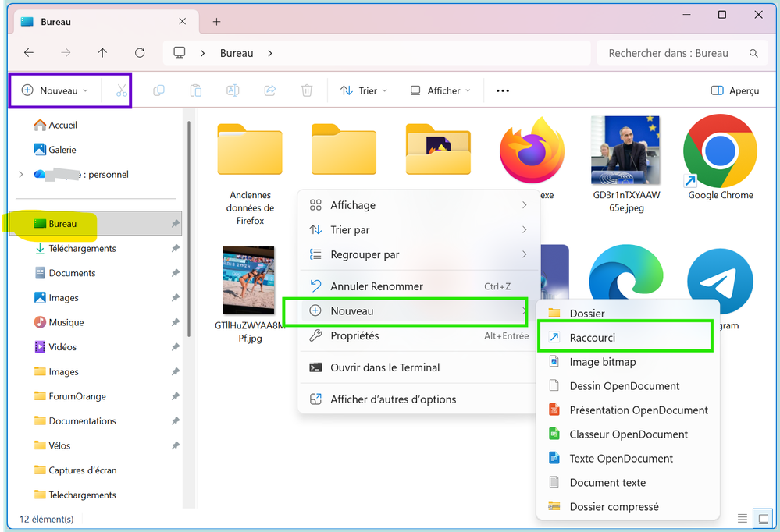Click the Rechercher dans Bureau search box
The image size is (780, 532).
pos(671,53)
